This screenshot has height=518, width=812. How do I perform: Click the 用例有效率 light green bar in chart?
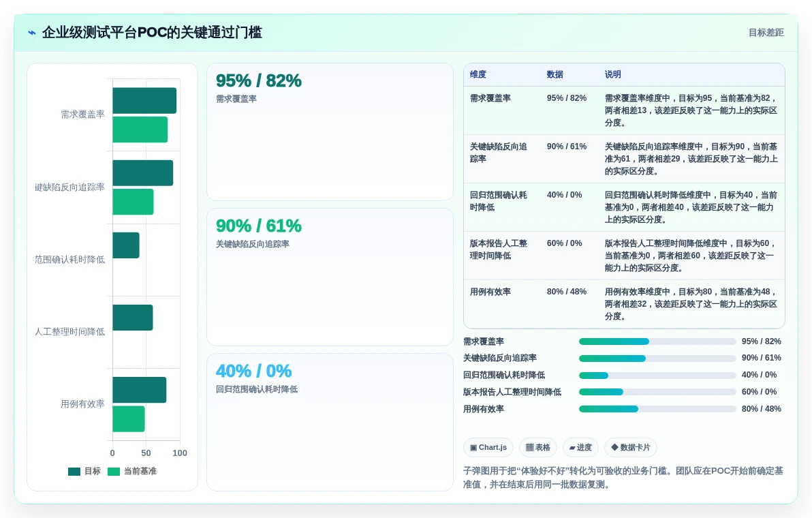click(129, 419)
